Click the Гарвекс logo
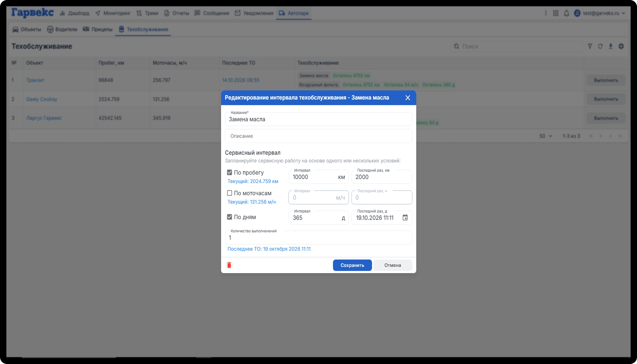The image size is (637, 364). 33,13
